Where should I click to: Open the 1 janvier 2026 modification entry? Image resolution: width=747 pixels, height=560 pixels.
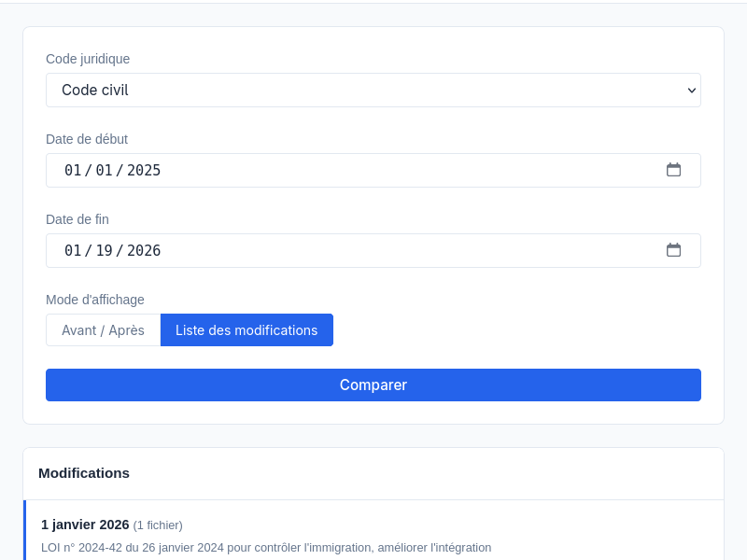85,525
